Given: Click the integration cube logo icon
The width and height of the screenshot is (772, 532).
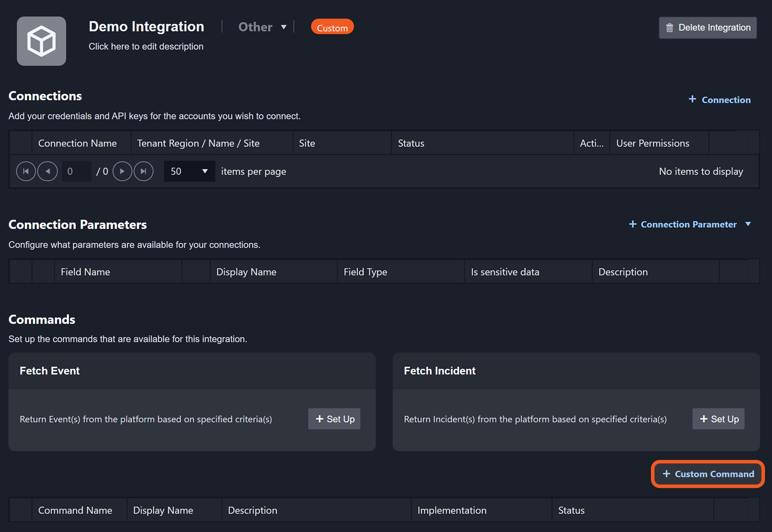Looking at the screenshot, I should (42, 41).
